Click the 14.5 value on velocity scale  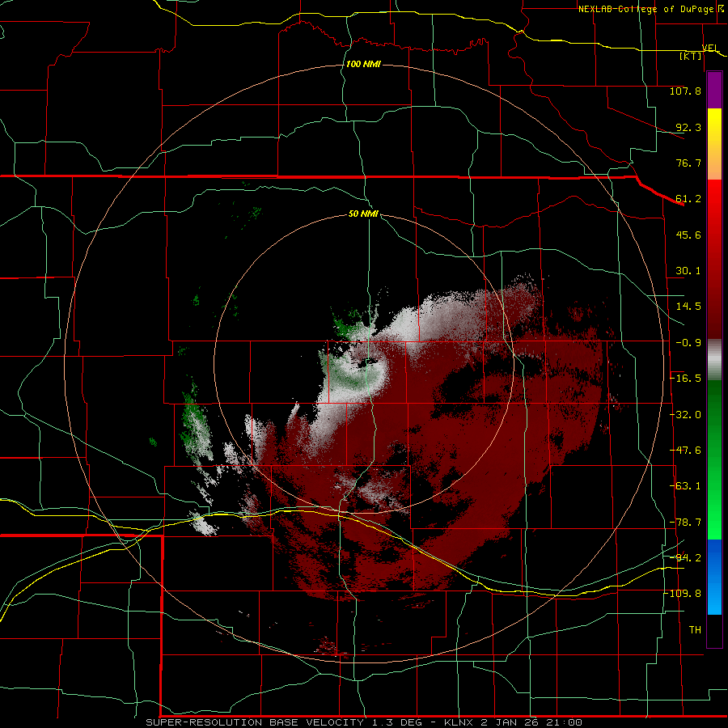click(x=688, y=307)
